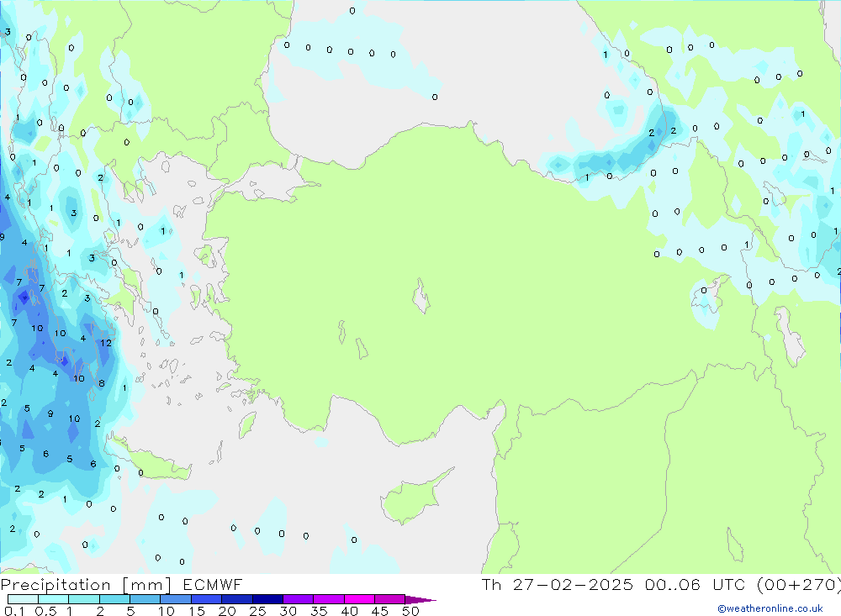Click the '0.5' legend scale label
This screenshot has height=616, width=841.
[45, 611]
